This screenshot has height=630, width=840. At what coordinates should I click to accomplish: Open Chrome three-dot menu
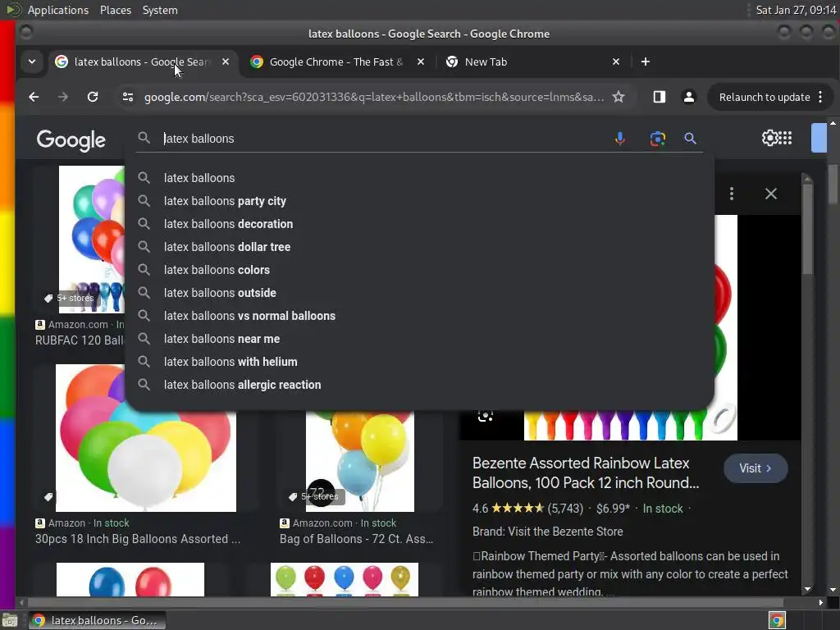point(820,97)
